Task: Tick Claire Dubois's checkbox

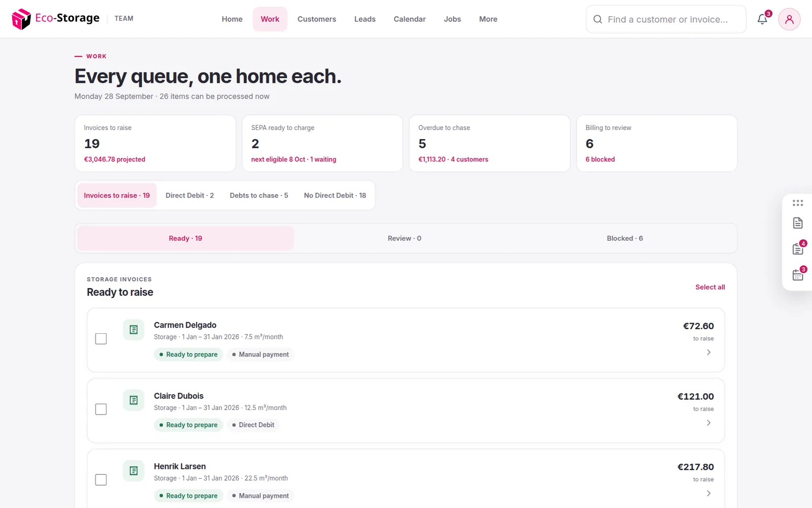Action: (101, 409)
